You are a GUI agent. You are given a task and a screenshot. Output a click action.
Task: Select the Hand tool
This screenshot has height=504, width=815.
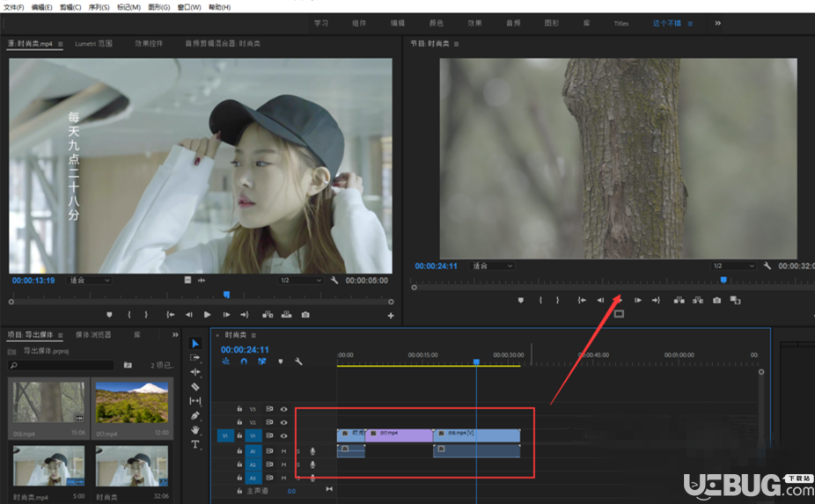pos(195,430)
